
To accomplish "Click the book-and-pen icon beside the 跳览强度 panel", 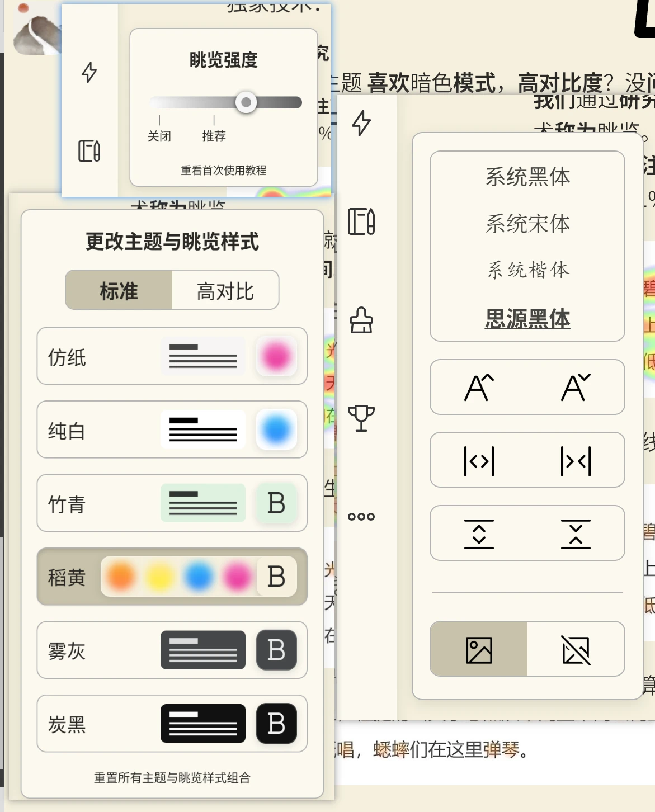I will pos(89,151).
